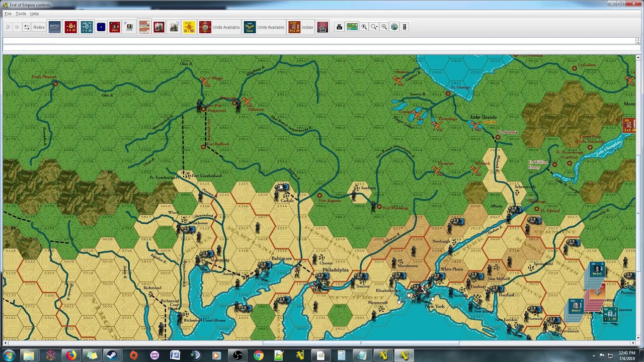Click the Fr. Oswego fort marker

(x=448, y=94)
